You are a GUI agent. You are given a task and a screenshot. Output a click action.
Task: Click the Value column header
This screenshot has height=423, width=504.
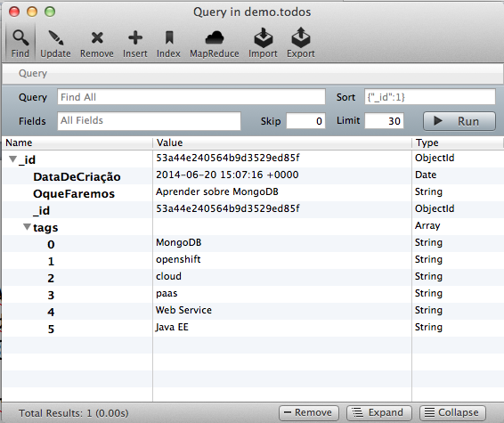tap(282, 142)
